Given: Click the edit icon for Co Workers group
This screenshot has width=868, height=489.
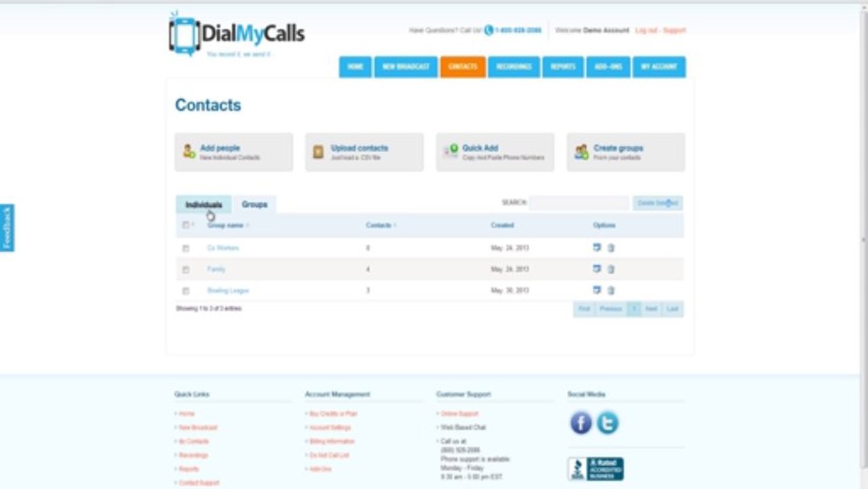Looking at the screenshot, I should point(597,248).
